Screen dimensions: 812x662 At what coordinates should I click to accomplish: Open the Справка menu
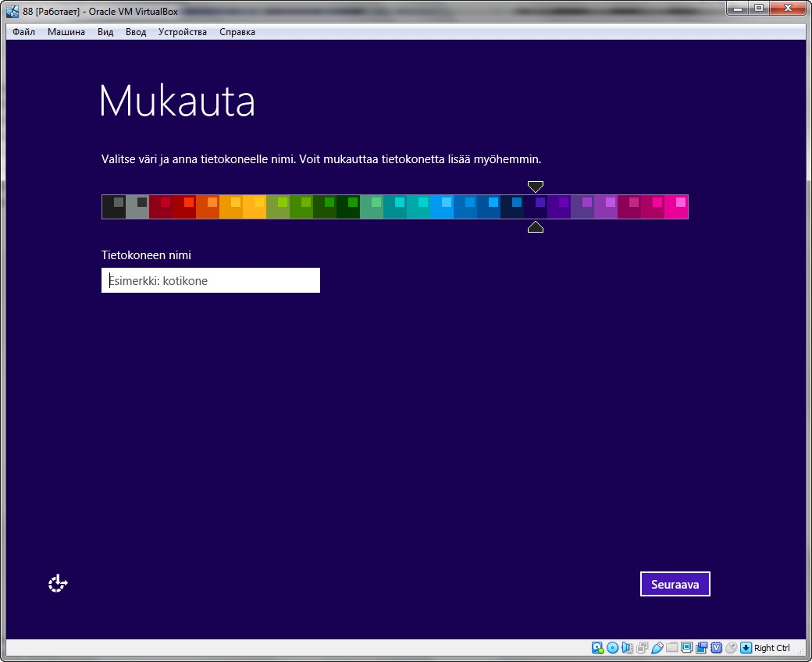point(237,32)
